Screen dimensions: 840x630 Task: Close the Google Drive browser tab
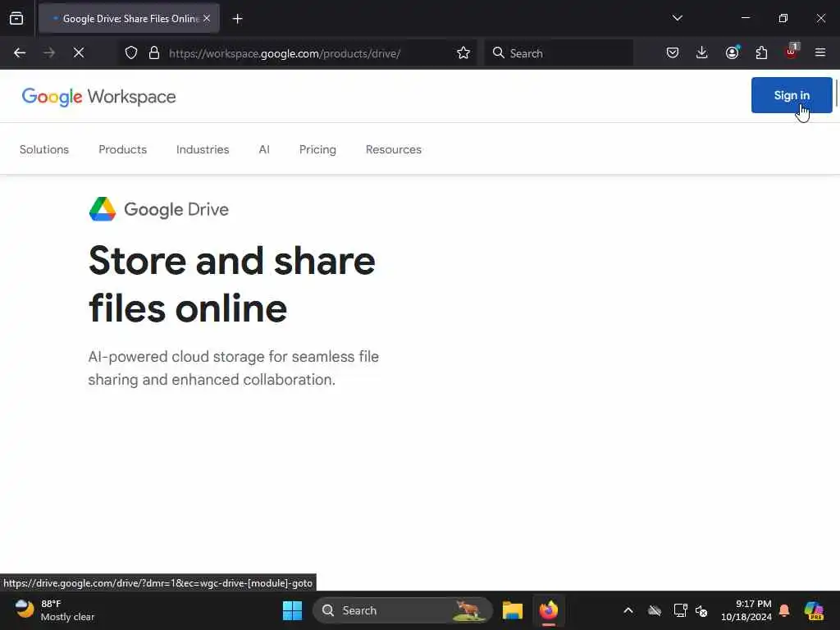coord(207,18)
